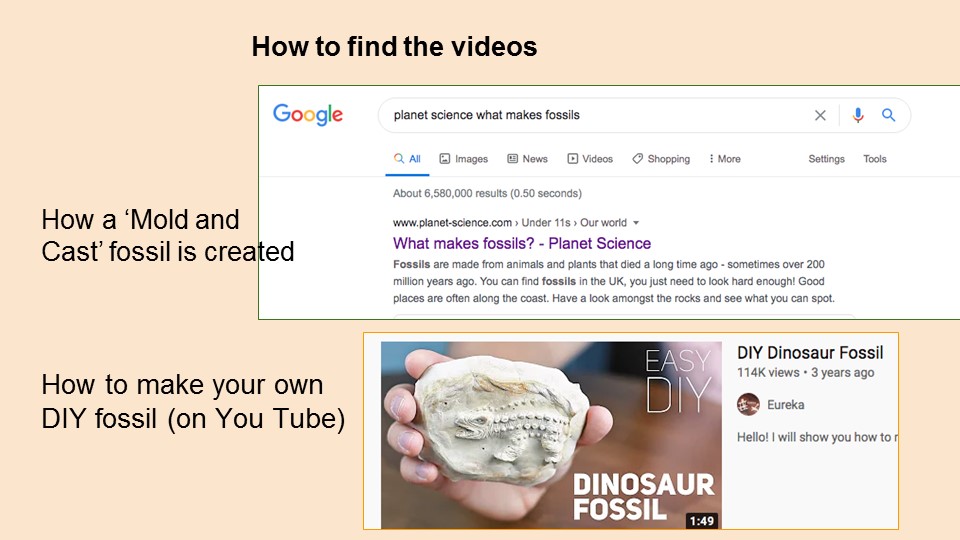Open the Tools option
This screenshot has height=540, width=960.
874,159
